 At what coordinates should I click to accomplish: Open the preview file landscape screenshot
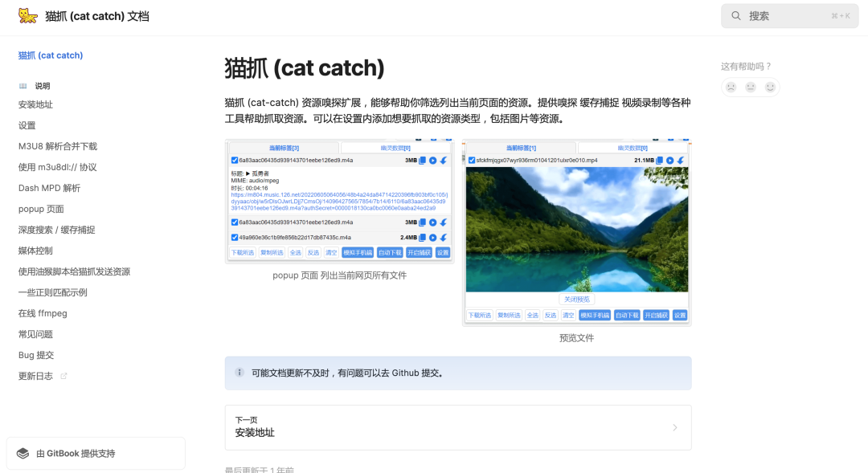(x=576, y=232)
